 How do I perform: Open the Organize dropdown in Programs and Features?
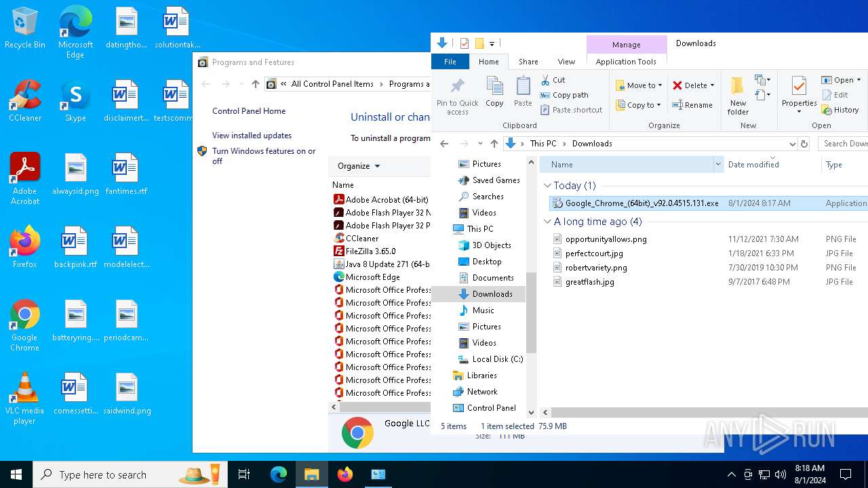[x=359, y=166]
